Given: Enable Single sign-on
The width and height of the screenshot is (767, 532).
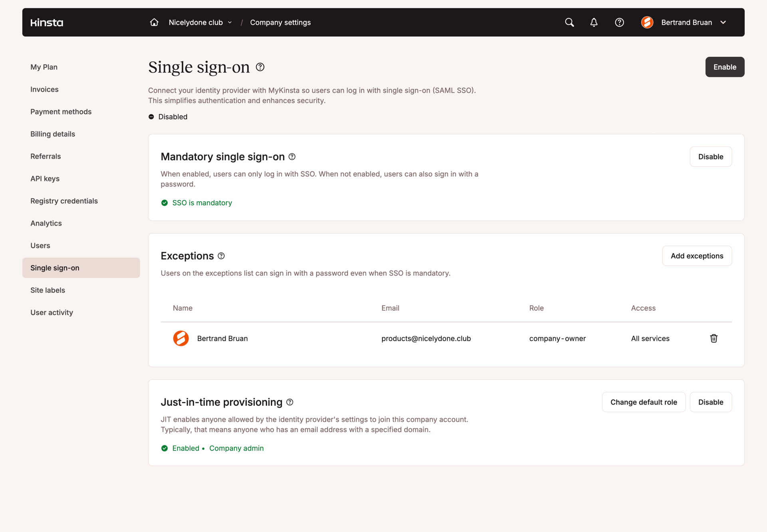Looking at the screenshot, I should pyautogui.click(x=725, y=67).
